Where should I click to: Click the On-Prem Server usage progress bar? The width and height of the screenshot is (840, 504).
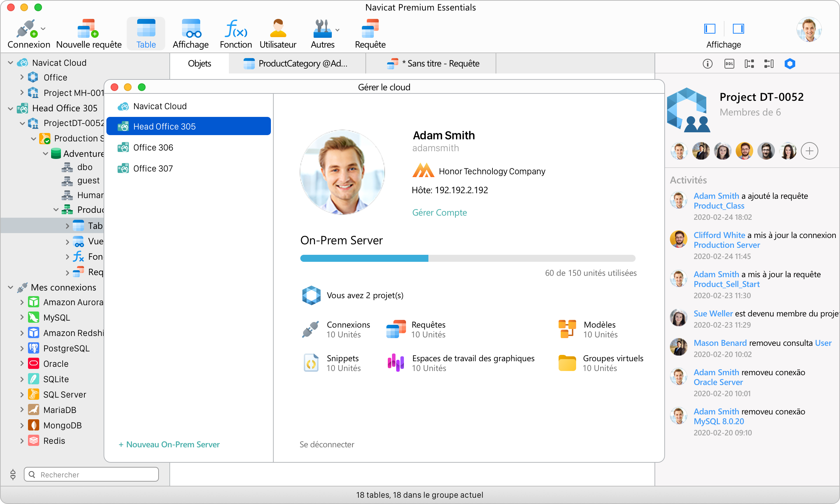tap(468, 258)
